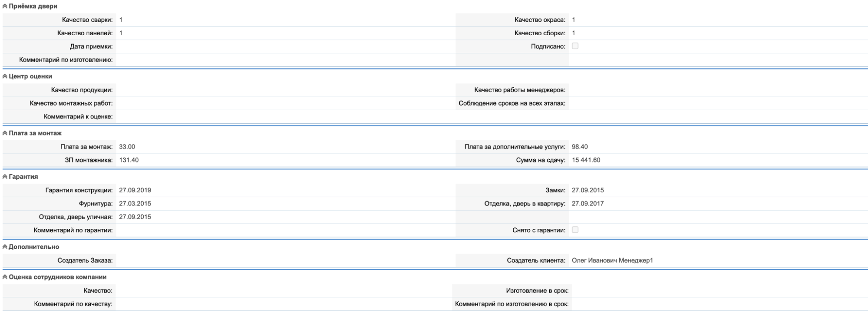Click the Фурнитура date 27.03.2015

(135, 204)
